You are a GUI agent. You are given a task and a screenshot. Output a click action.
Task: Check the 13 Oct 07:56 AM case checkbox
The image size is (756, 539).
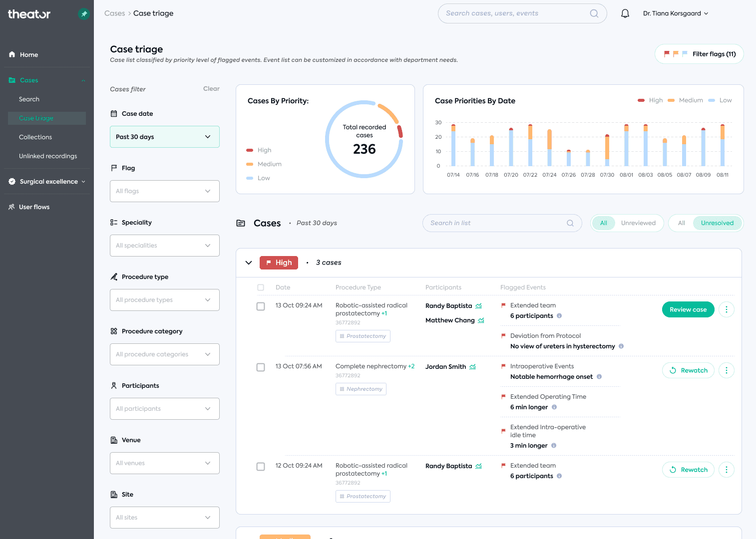[261, 367]
